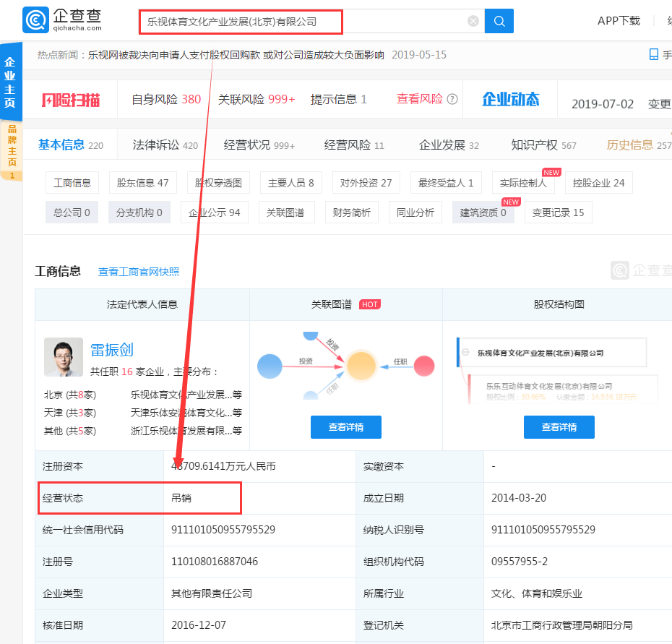This screenshot has height=644, width=672.
Task: Click the mobile phone icon at top right
Action: click(653, 54)
